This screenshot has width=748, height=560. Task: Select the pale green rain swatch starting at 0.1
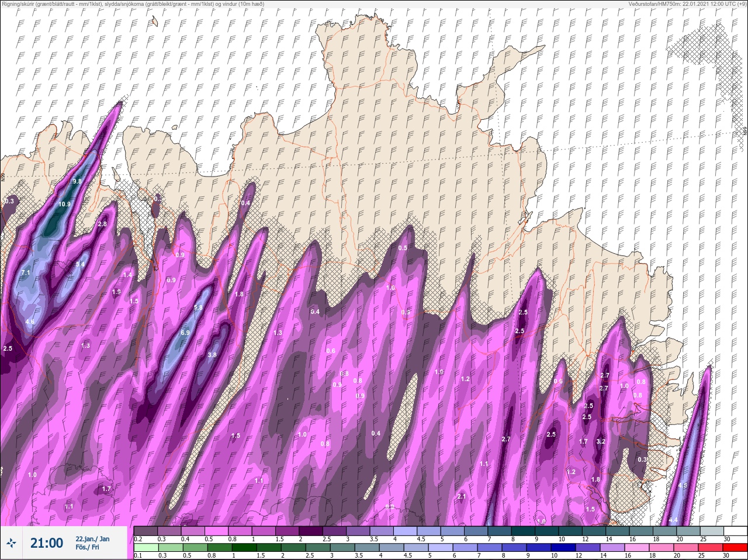[x=146, y=548]
